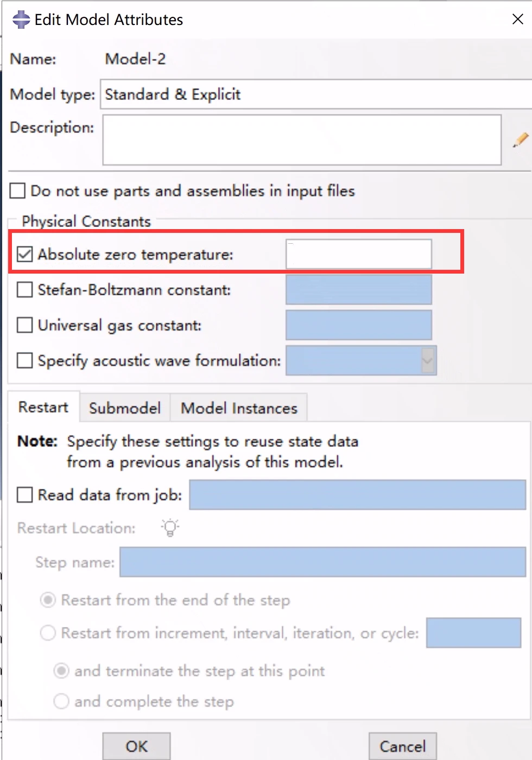Choose and complete the step radio option
The image size is (532, 760).
pos(61,701)
